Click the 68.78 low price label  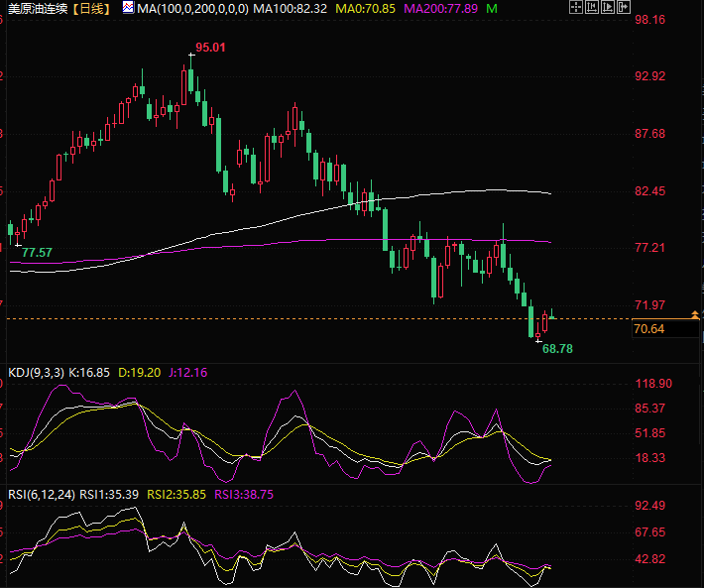(557, 349)
